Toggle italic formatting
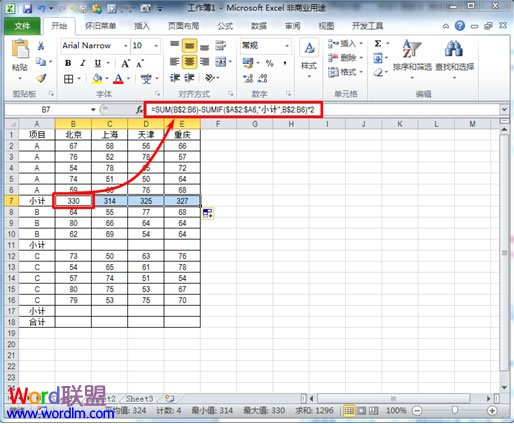This screenshot has width=514, height=424. [x=83, y=63]
